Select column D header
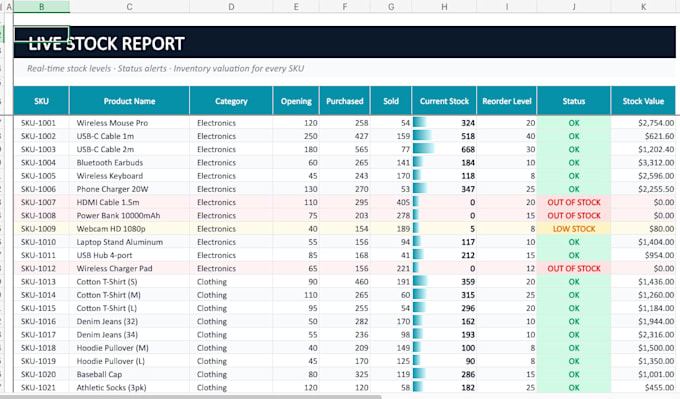 (231, 7)
